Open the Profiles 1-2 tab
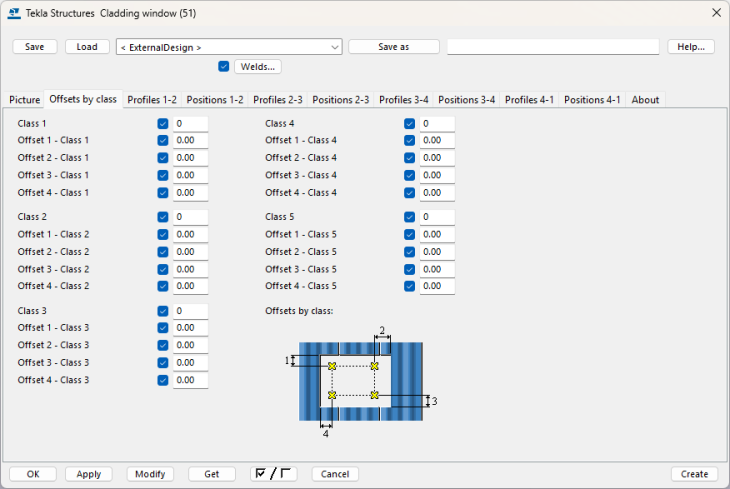 point(152,100)
